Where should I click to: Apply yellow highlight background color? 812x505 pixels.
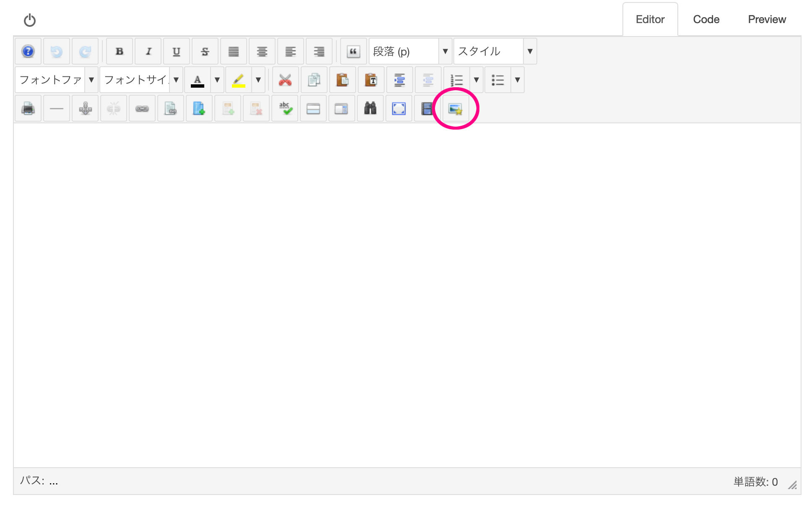[x=239, y=80]
